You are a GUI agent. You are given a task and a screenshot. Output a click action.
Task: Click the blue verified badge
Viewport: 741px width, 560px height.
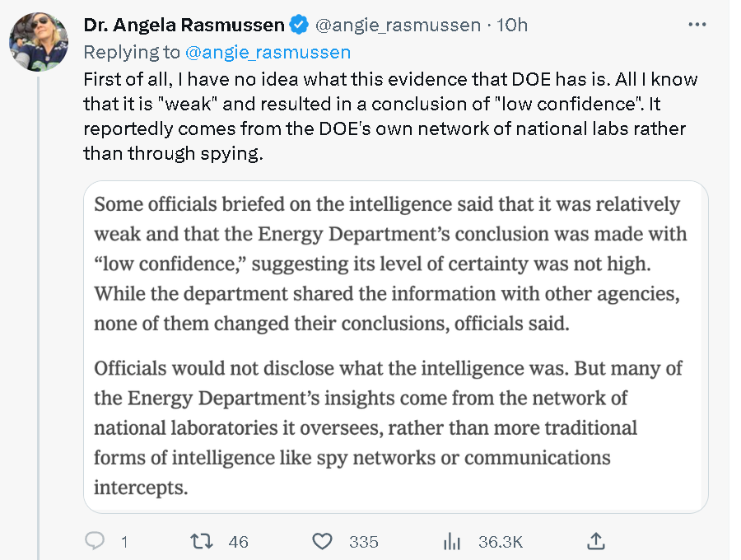pyautogui.click(x=301, y=25)
